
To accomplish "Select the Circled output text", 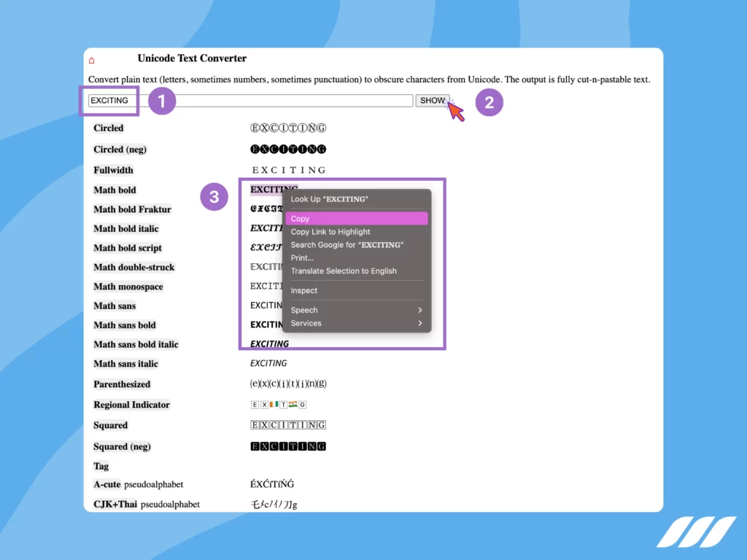I will click(287, 128).
